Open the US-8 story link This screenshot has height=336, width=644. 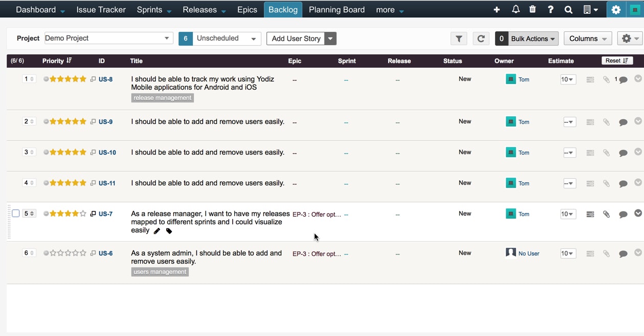(x=105, y=79)
